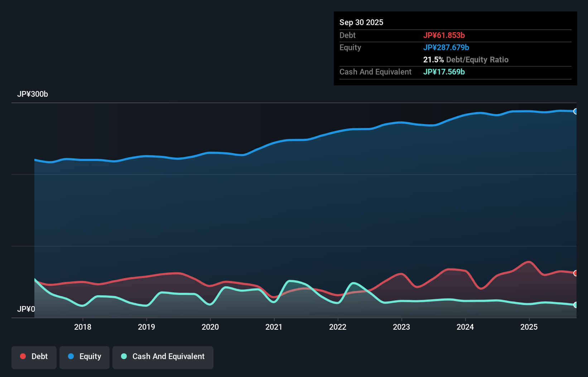588x377 pixels.
Task: Click the 21.5% Debt/Equity Ratio text
Action: (x=466, y=59)
